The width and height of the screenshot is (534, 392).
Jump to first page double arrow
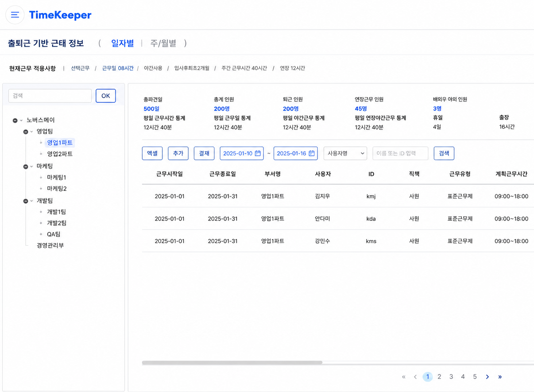click(x=403, y=377)
